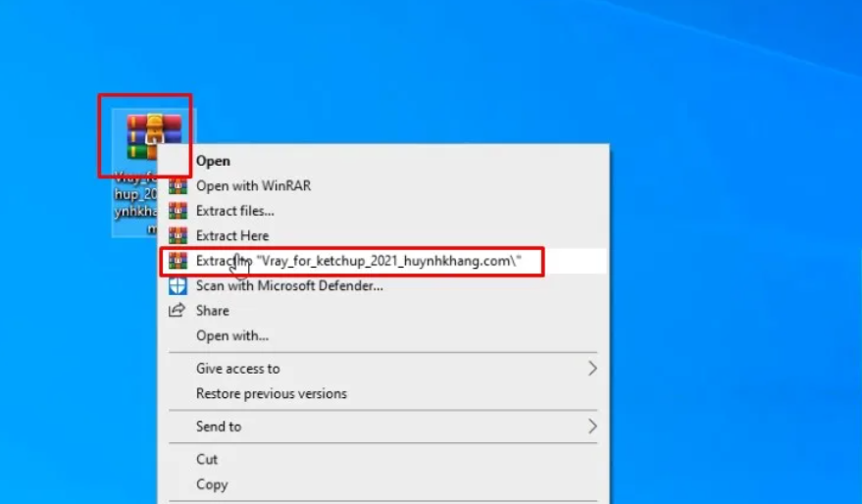Extract to the Vray_for_ketchup_2021_huynhkhang.com folder
Screen dimensions: 862x504
click(x=358, y=261)
